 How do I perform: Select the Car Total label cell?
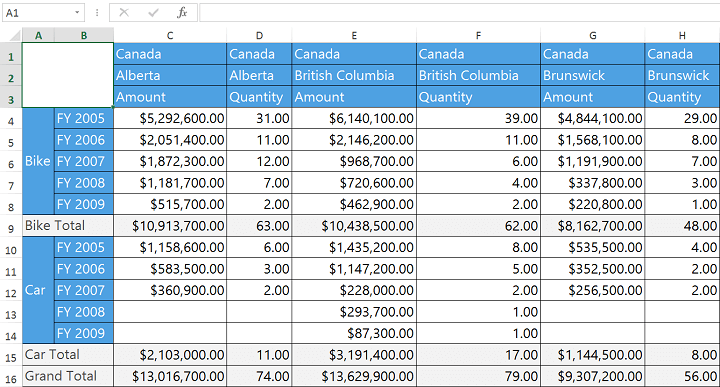68,354
